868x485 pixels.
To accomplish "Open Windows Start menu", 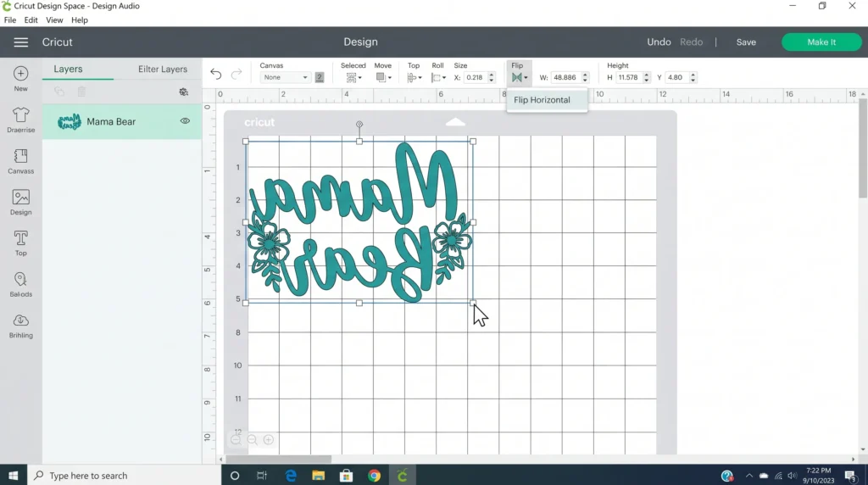I will click(14, 476).
